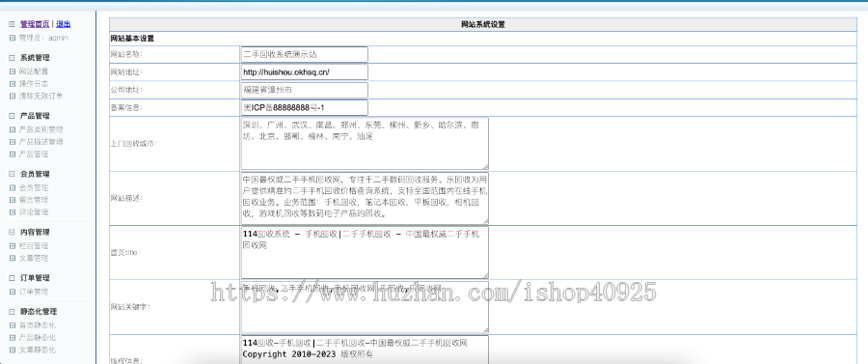Click the 网站名称 field label
868x364 pixels.
(x=126, y=55)
